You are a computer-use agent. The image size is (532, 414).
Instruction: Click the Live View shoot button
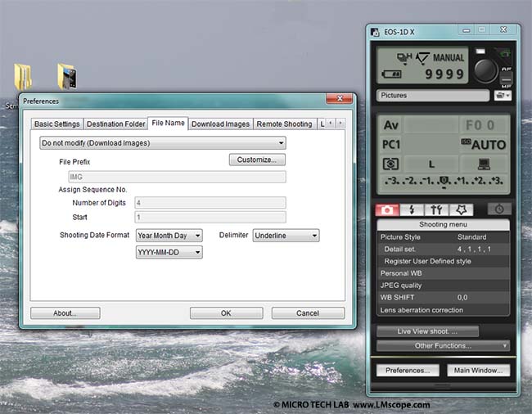click(x=426, y=331)
